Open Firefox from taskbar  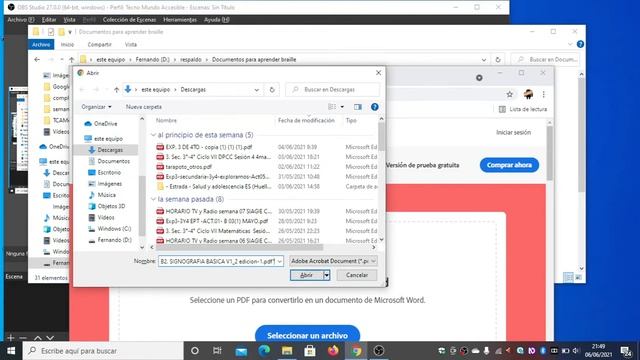pos(333,351)
